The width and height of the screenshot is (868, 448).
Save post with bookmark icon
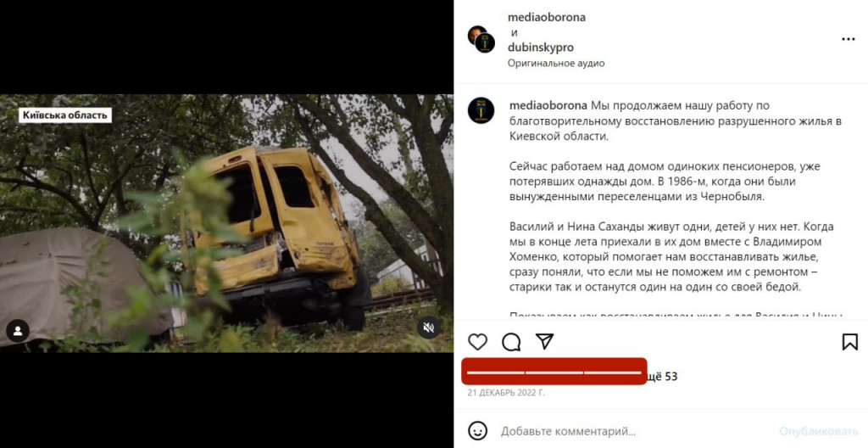[849, 342]
